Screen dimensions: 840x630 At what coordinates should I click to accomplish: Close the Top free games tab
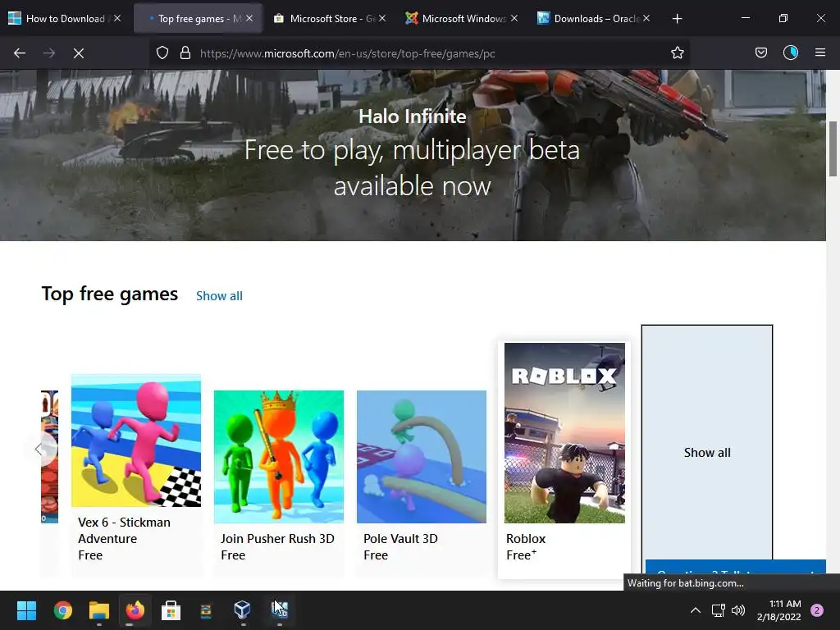(249, 18)
